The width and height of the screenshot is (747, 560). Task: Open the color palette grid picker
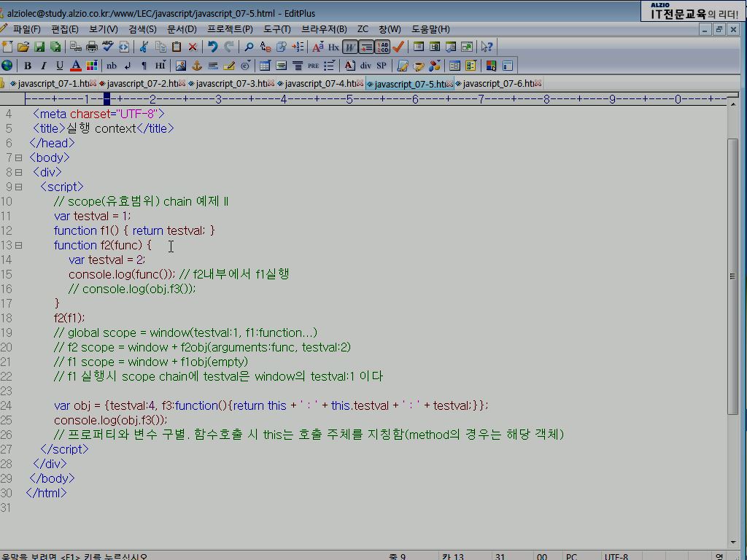(91, 66)
